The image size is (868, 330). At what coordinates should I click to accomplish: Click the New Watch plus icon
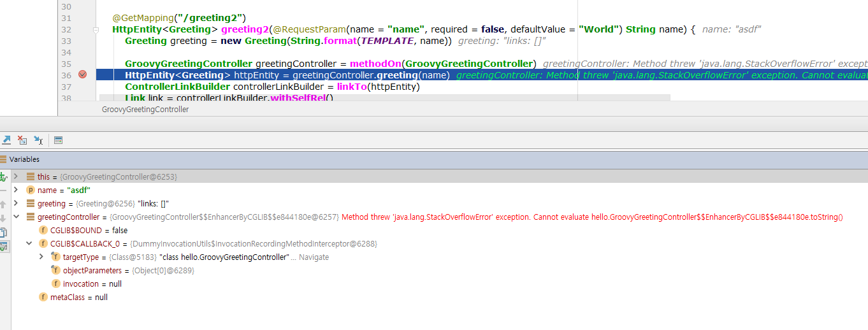pyautogui.click(x=3, y=176)
